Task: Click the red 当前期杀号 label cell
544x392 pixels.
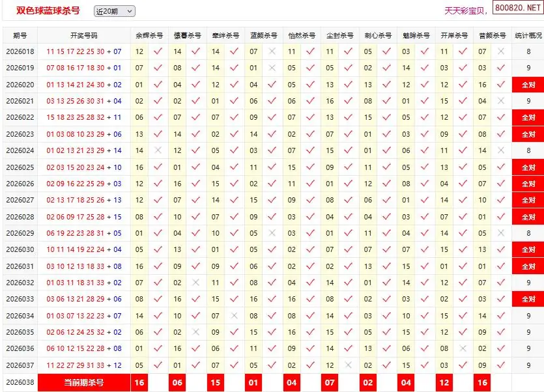Action: (x=83, y=383)
